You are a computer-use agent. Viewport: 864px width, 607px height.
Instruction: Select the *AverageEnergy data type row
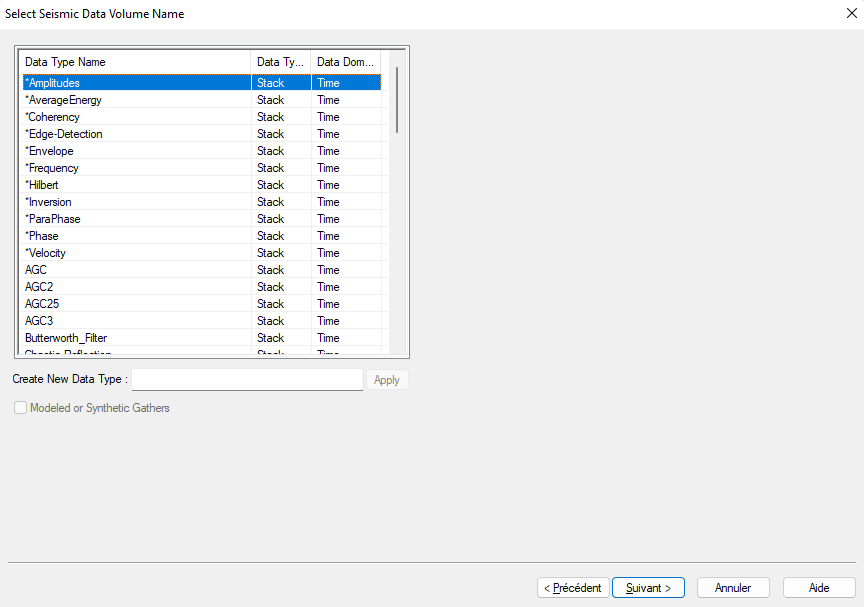(64, 100)
